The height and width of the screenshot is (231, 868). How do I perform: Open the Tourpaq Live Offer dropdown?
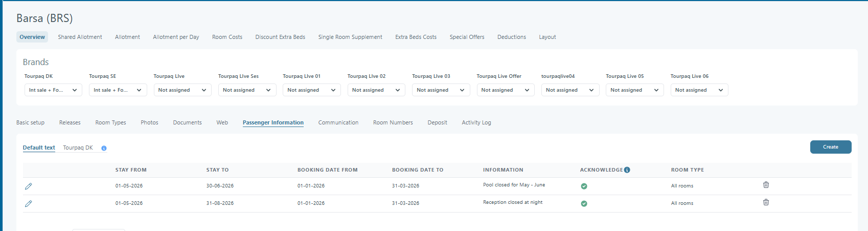point(505,90)
